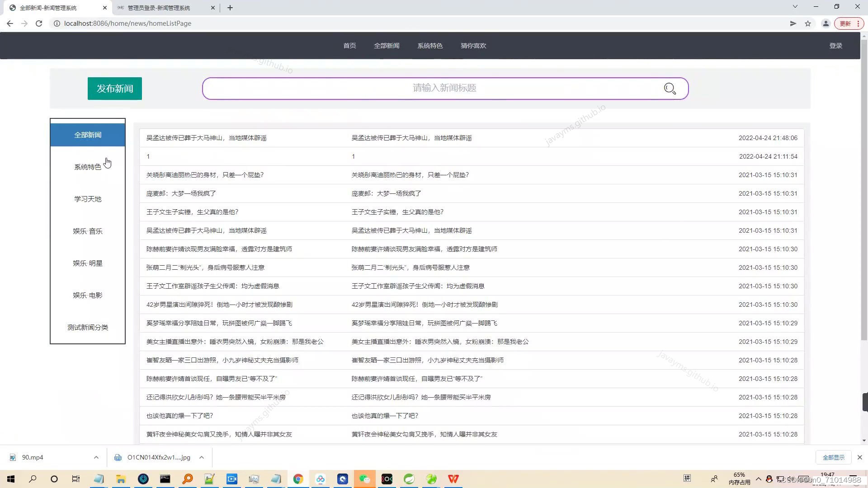Image resolution: width=868 pixels, height=488 pixels.
Task: Open news 庞麦郎：大梦一场我疯了 in first column
Action: (181, 193)
